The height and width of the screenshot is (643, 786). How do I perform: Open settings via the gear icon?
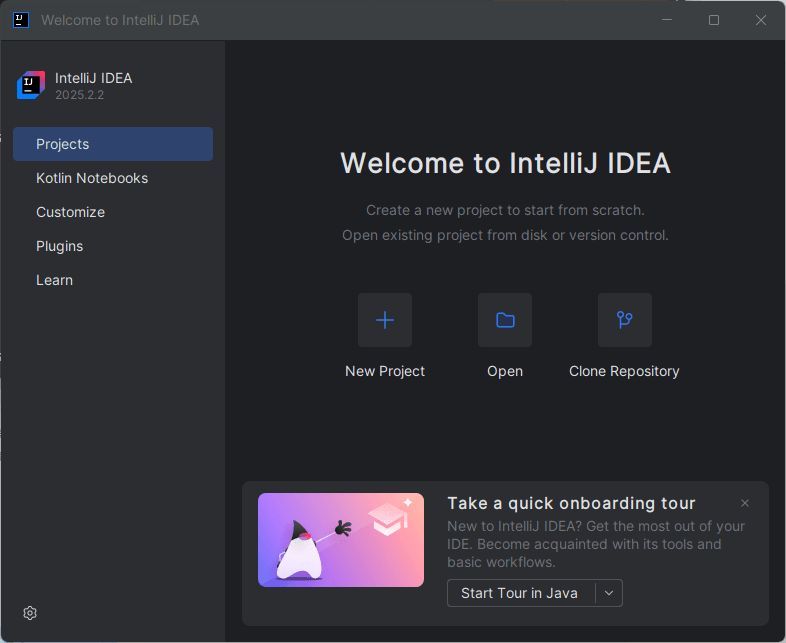tap(30, 613)
